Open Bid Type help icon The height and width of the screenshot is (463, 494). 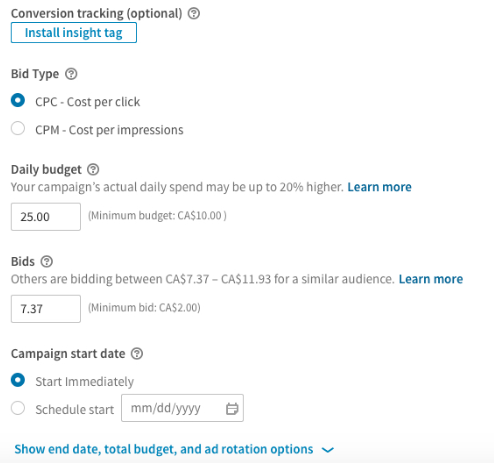click(x=71, y=74)
